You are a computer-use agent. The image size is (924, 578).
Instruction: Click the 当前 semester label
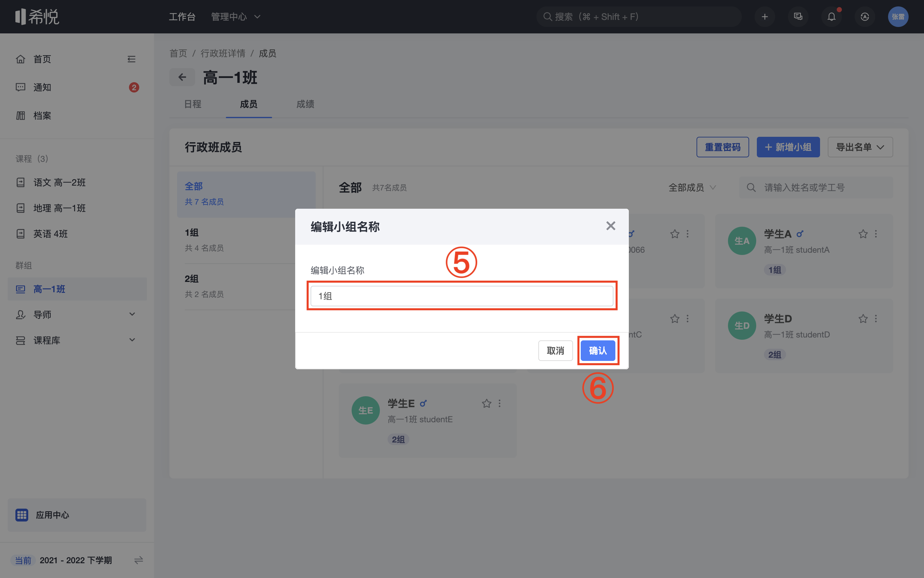tap(23, 560)
